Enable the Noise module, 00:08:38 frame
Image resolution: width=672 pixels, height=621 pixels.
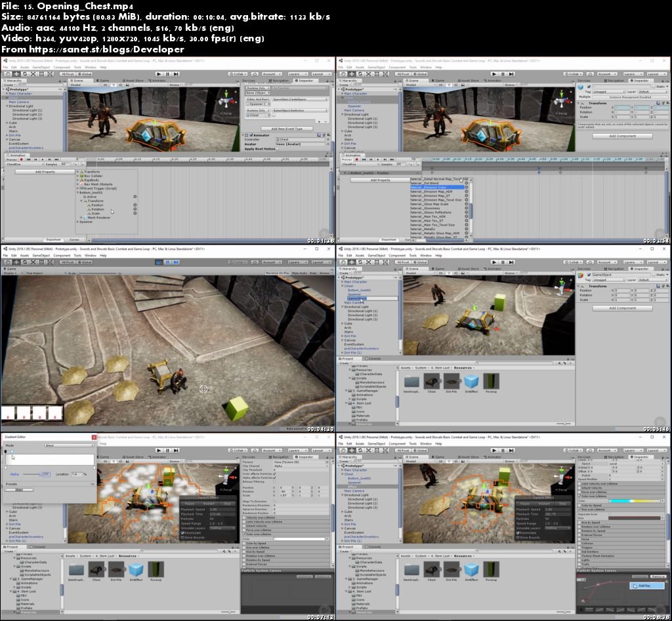click(580, 539)
